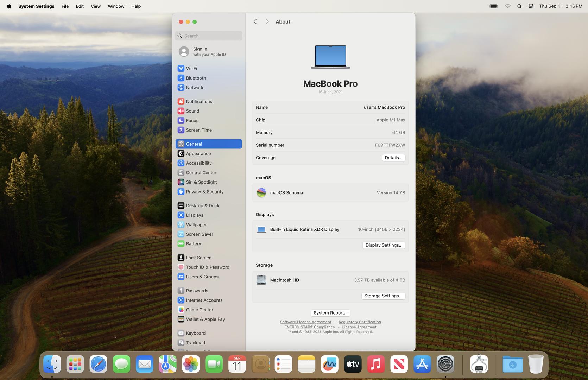Image resolution: width=588 pixels, height=380 pixels.
Task: Open Screen Saver settings
Action: [x=208, y=234]
